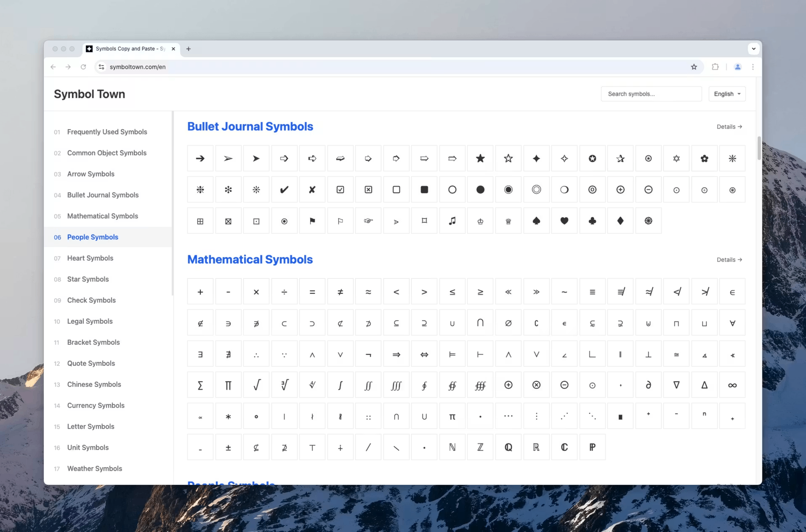Go back to the previous page
Viewport: 806px width, 532px height.
pyautogui.click(x=53, y=67)
